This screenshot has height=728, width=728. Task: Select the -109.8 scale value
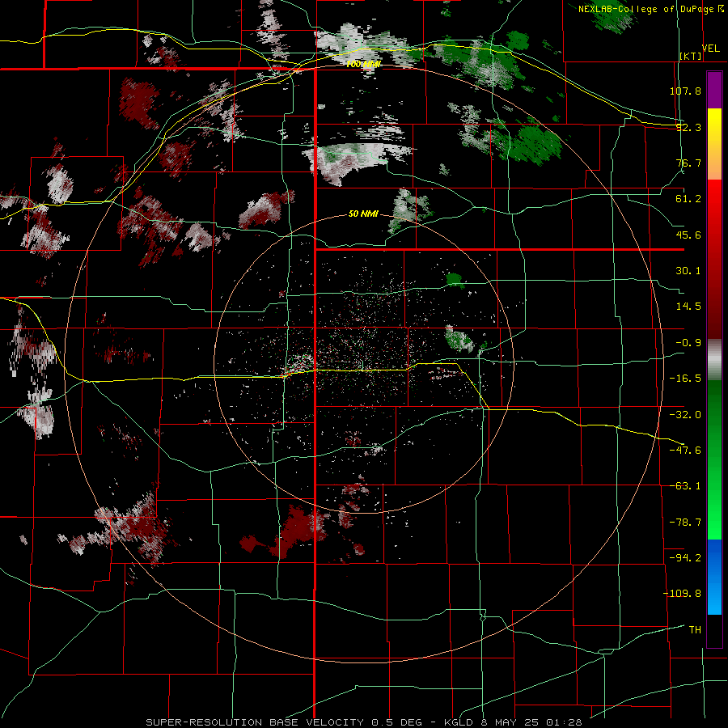point(682,594)
